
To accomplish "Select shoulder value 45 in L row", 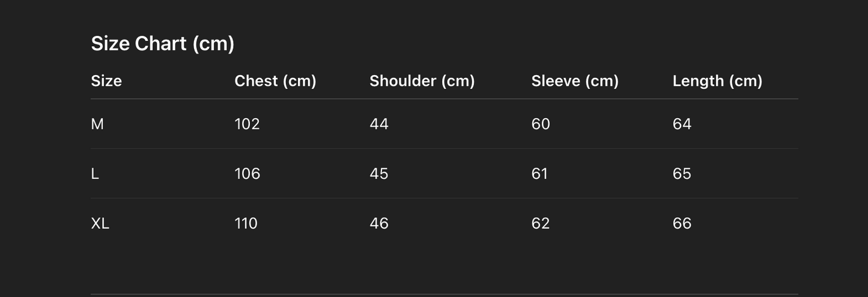I will 379,174.
